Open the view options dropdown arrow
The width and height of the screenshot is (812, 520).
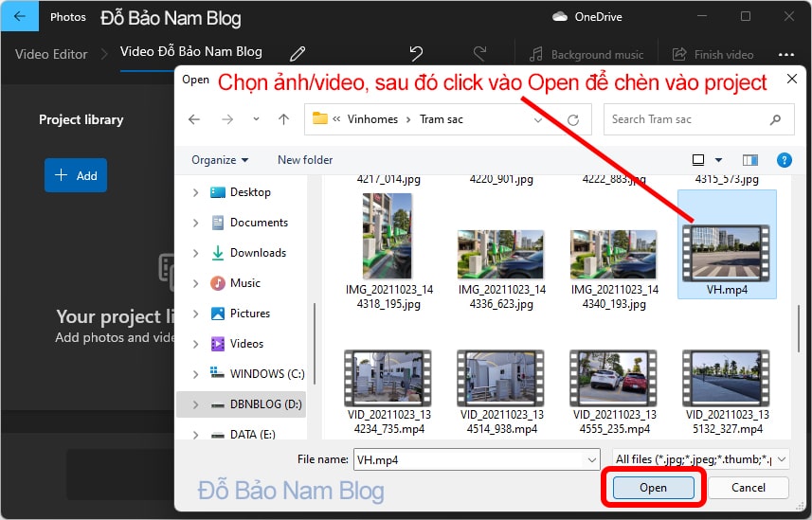718,160
